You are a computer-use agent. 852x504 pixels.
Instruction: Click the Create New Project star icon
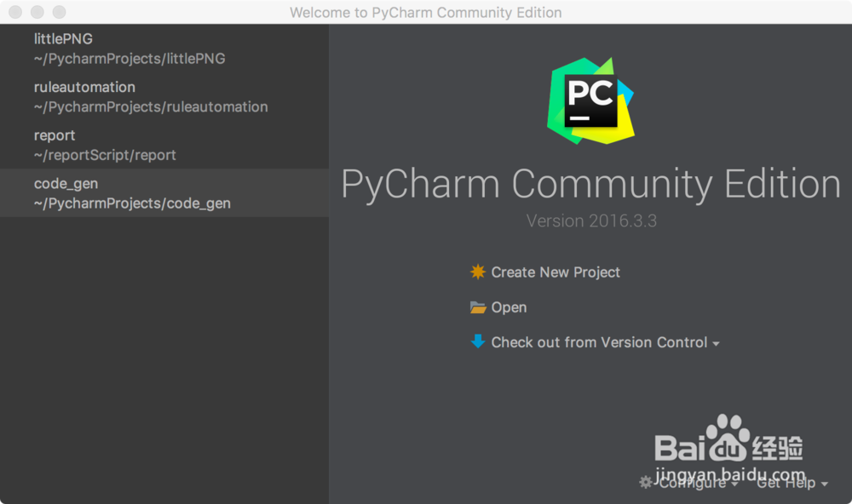coord(480,272)
